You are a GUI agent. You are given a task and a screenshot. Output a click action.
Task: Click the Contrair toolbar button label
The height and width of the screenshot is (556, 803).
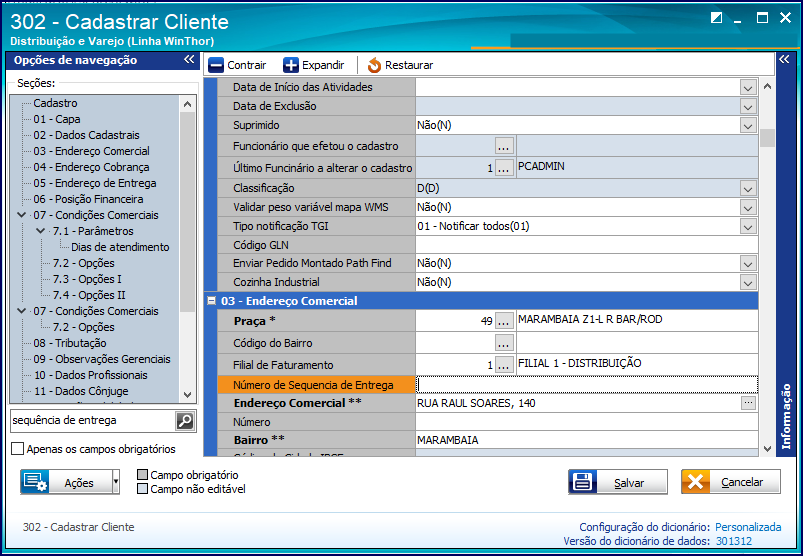pos(247,66)
